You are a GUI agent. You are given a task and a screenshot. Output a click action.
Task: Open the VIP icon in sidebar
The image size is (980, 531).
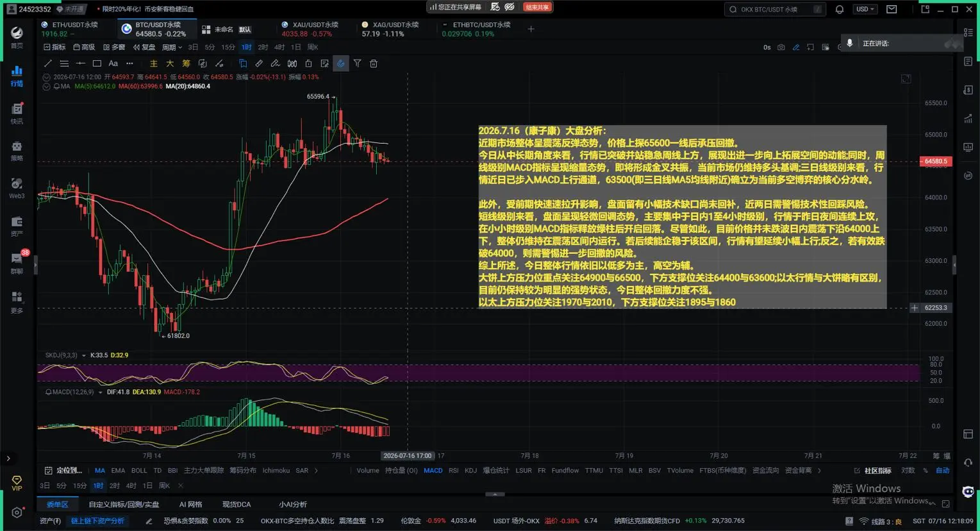[17, 483]
